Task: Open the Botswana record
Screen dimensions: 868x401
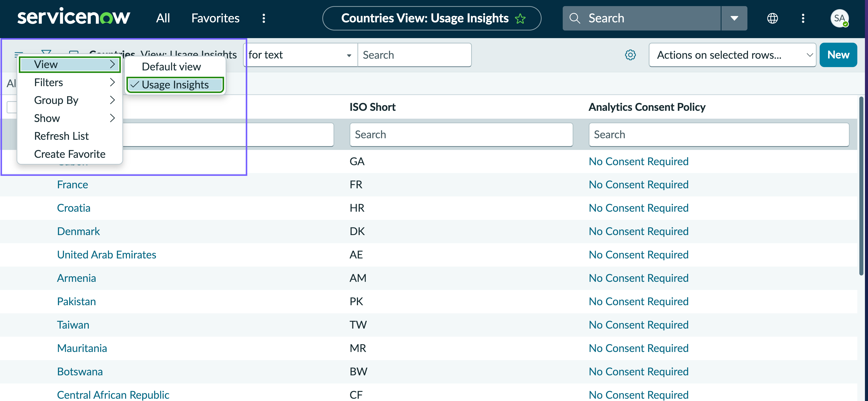Action: (x=80, y=372)
